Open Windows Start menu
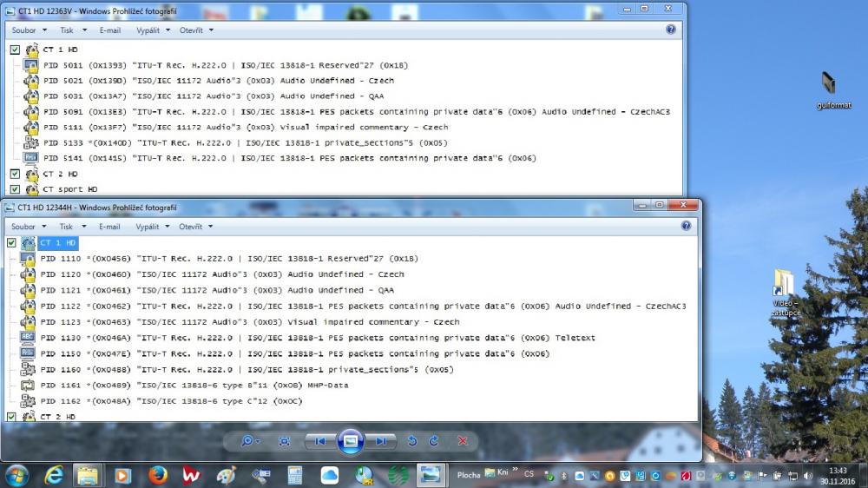Image resolution: width=868 pixels, height=488 pixels. pos(16,475)
